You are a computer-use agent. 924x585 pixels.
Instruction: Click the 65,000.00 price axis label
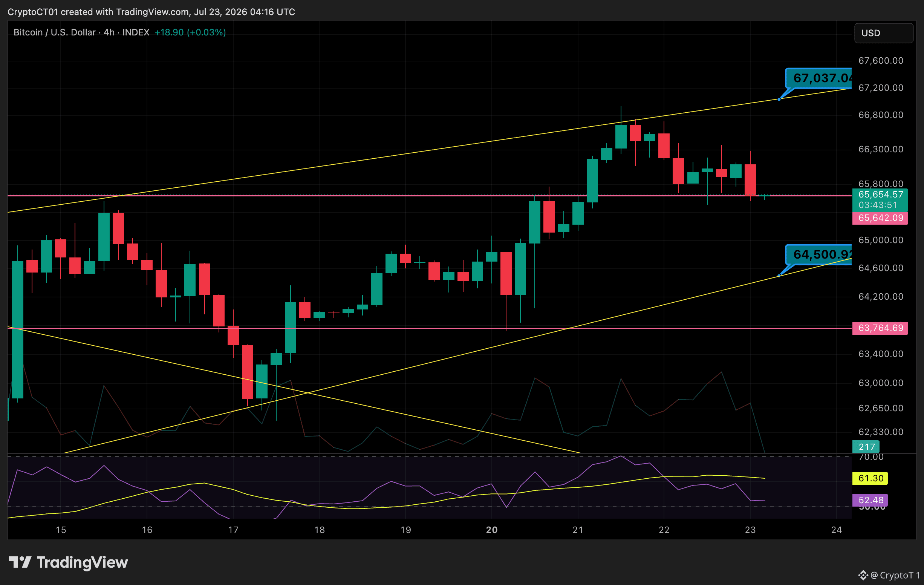(881, 240)
